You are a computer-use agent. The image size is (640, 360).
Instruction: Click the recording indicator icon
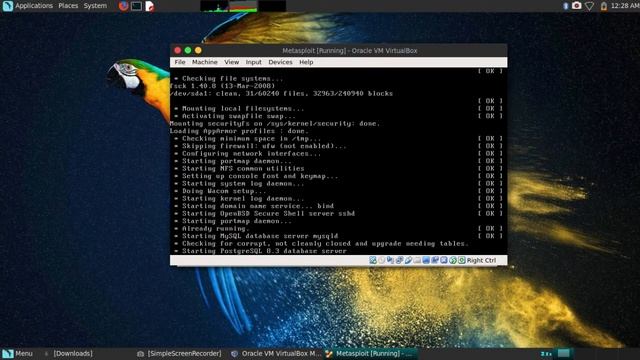[x=435, y=260]
